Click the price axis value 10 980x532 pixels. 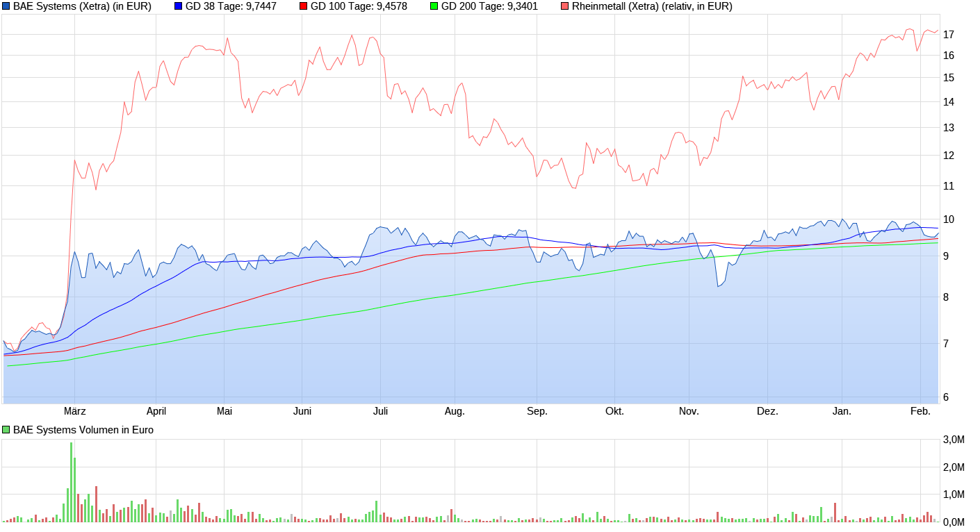(x=949, y=219)
